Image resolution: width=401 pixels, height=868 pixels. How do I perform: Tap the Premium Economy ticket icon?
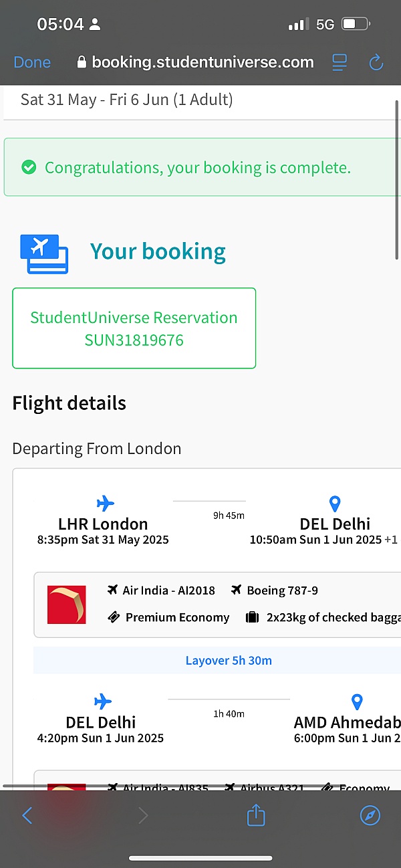114,617
